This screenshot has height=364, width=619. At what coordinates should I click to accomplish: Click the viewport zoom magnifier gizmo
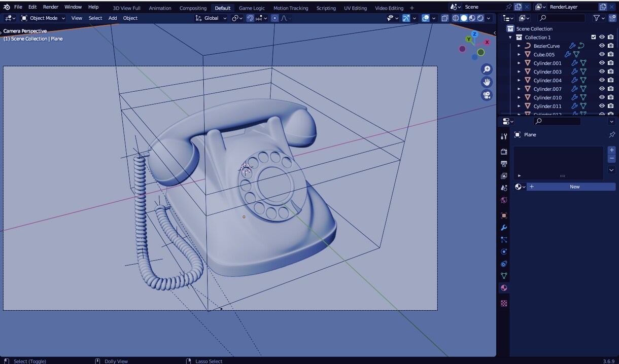coord(487,69)
